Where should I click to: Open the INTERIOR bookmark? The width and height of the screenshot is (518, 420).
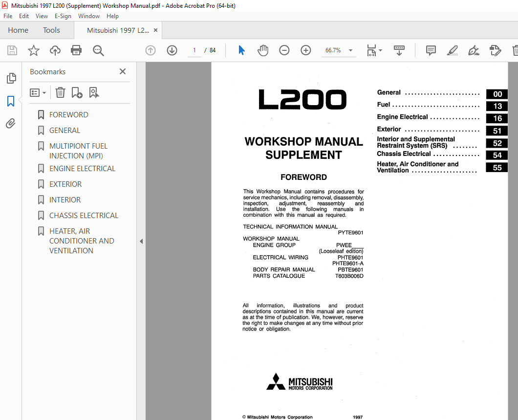point(65,199)
